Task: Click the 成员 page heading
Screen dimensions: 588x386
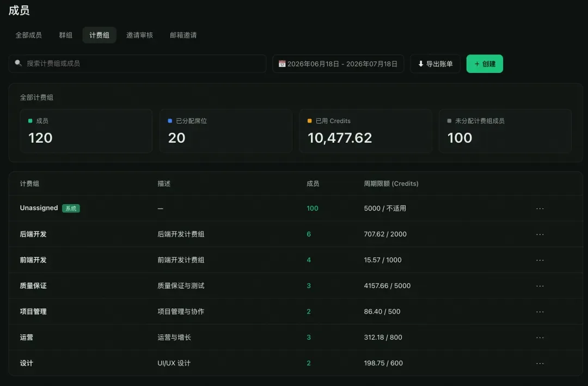Action: (19, 10)
